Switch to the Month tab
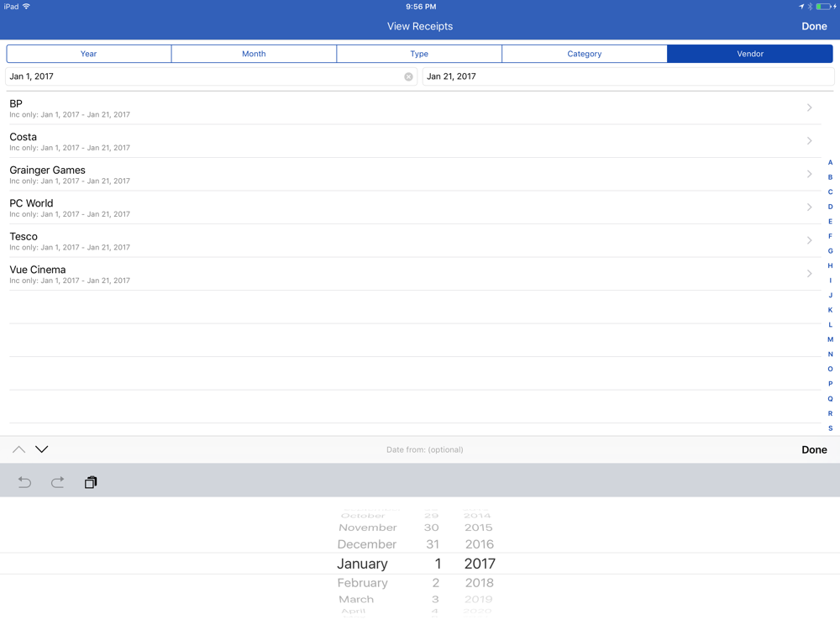Screen dimensions: 840x630 [x=254, y=54]
